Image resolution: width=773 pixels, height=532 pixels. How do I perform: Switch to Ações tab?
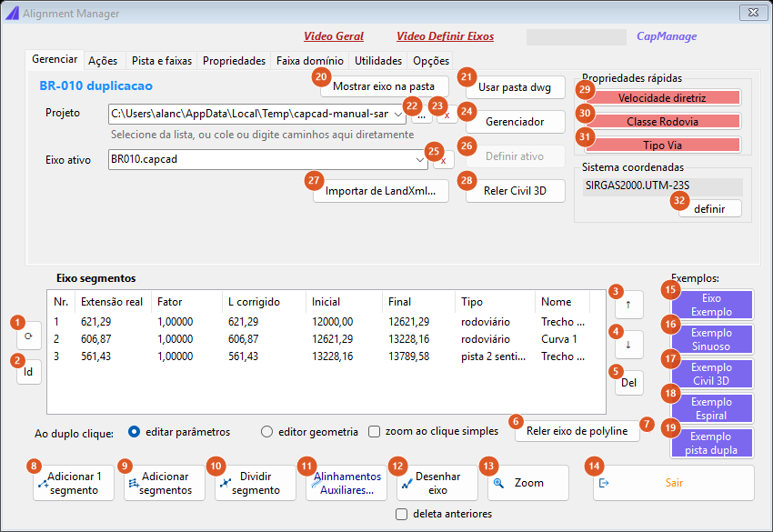pos(103,61)
